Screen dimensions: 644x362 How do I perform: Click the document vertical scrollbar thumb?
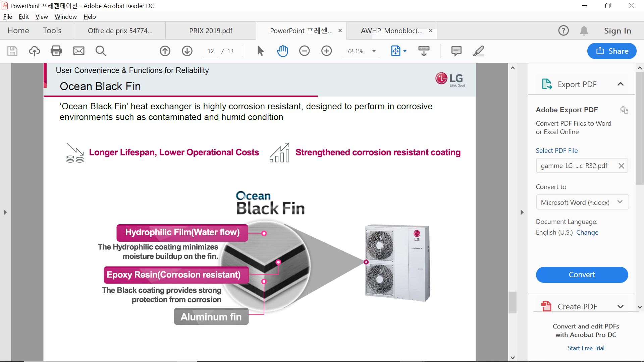pyautogui.click(x=512, y=302)
